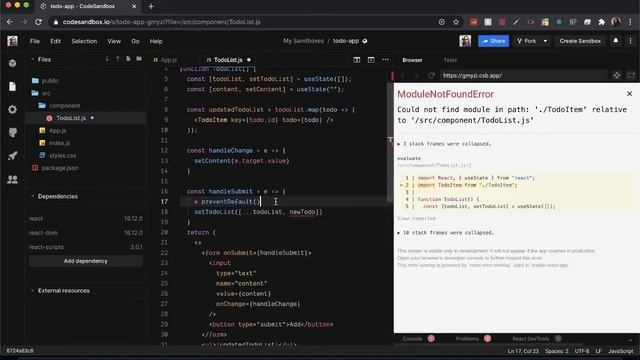Viewport: 640px width, 360px height.
Task: Open package.json in the file tree
Action: tap(60, 168)
